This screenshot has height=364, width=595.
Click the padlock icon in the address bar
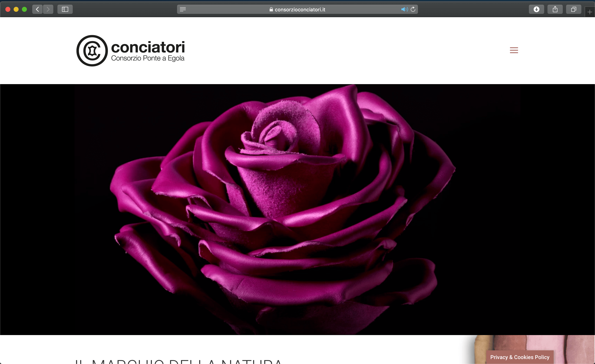coord(271,10)
